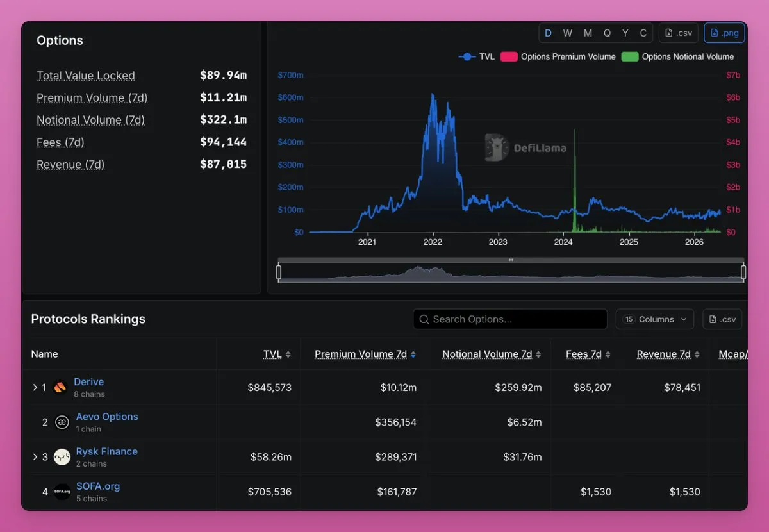Select weekly W chart interval
769x532 pixels.
568,33
